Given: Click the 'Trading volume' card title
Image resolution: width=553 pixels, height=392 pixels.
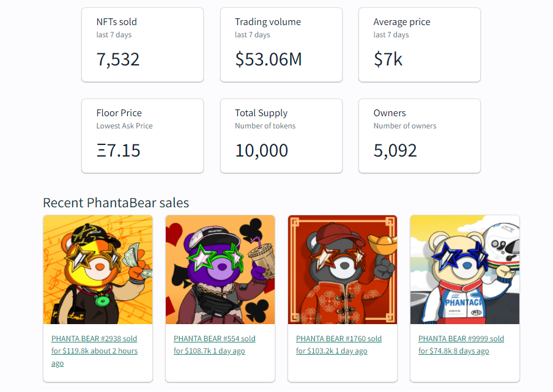Looking at the screenshot, I should pos(268,22).
